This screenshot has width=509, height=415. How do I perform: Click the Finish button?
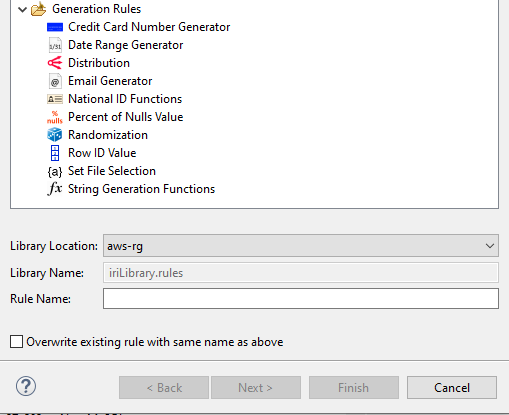pos(354,388)
